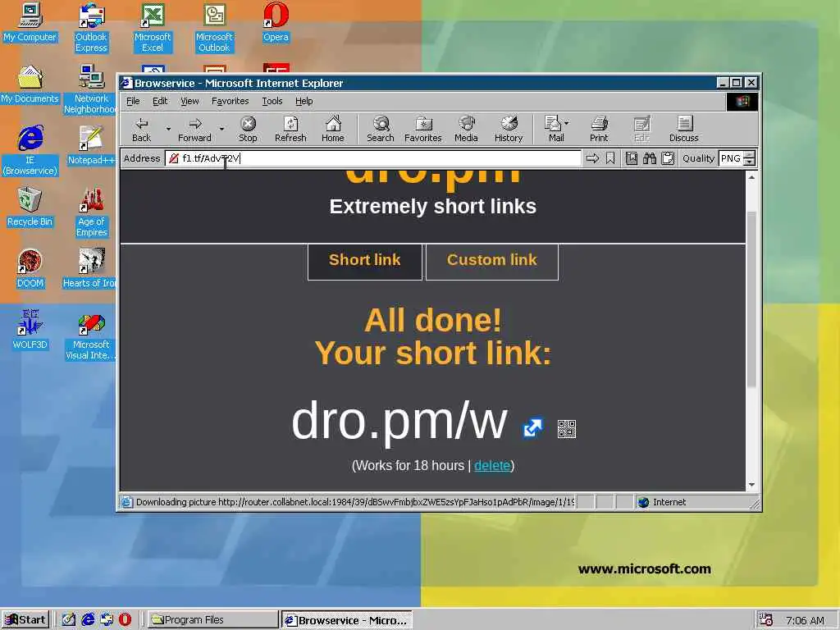Expand the Mail button dropdown arrow
840x630 pixels.
[567, 123]
